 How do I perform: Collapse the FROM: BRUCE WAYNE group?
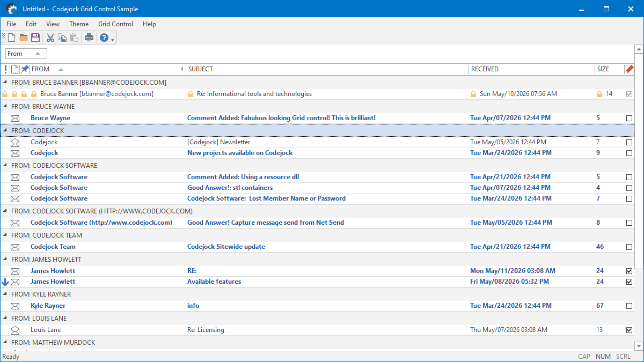pyautogui.click(x=5, y=107)
